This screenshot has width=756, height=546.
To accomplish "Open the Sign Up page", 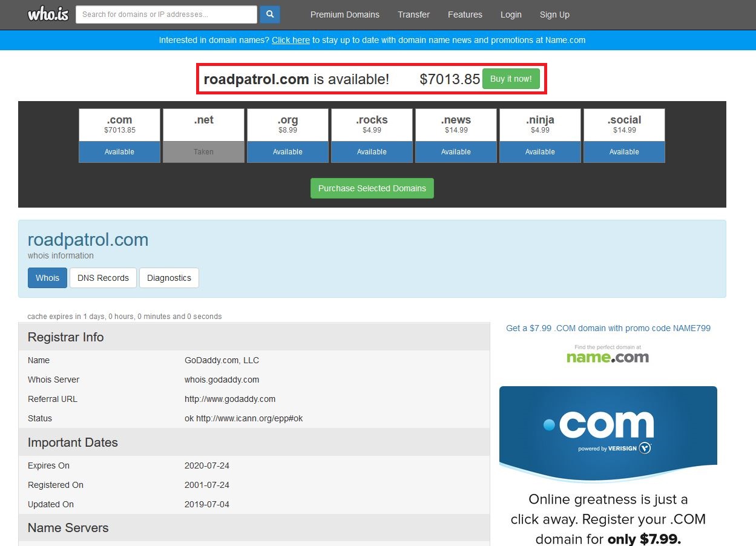I will 554,15.
